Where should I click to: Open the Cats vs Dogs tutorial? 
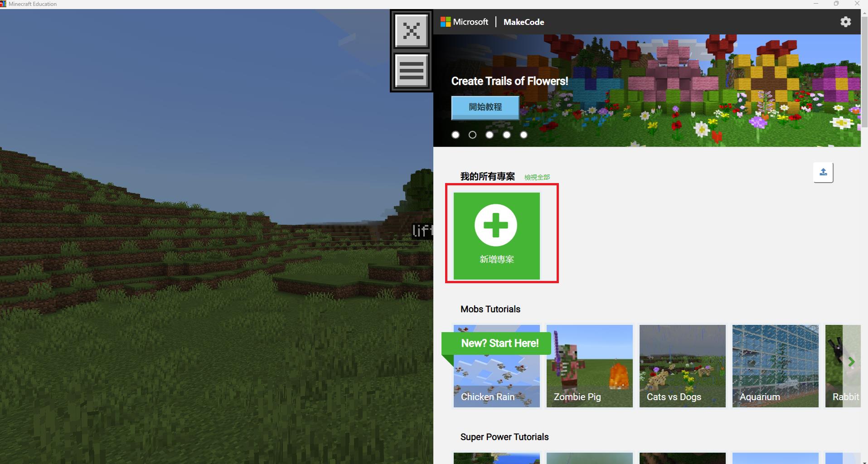point(682,366)
